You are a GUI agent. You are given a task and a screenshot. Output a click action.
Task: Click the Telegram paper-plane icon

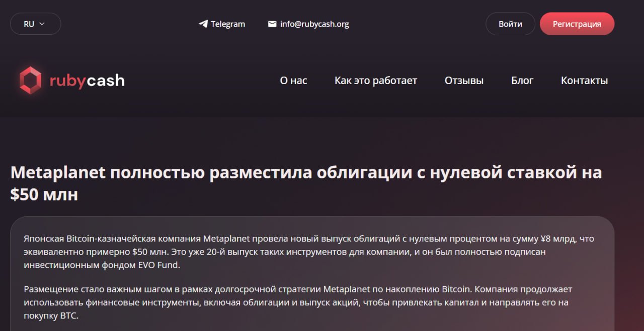[203, 24]
